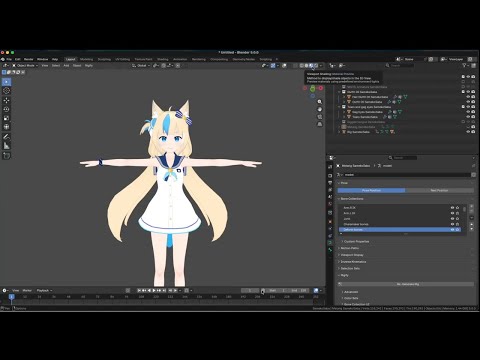The height and width of the screenshot is (360, 480).
Task: Select the Annotate pencil tool
Action: 6,137
